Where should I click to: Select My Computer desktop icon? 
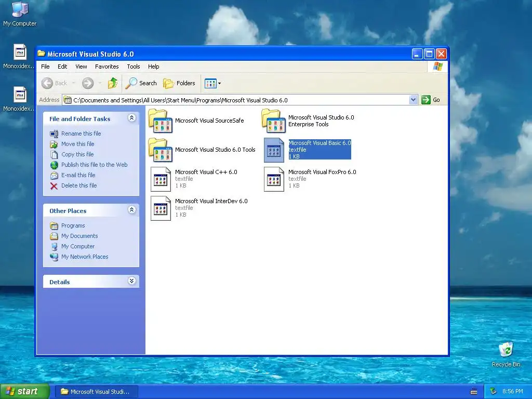coord(20,14)
